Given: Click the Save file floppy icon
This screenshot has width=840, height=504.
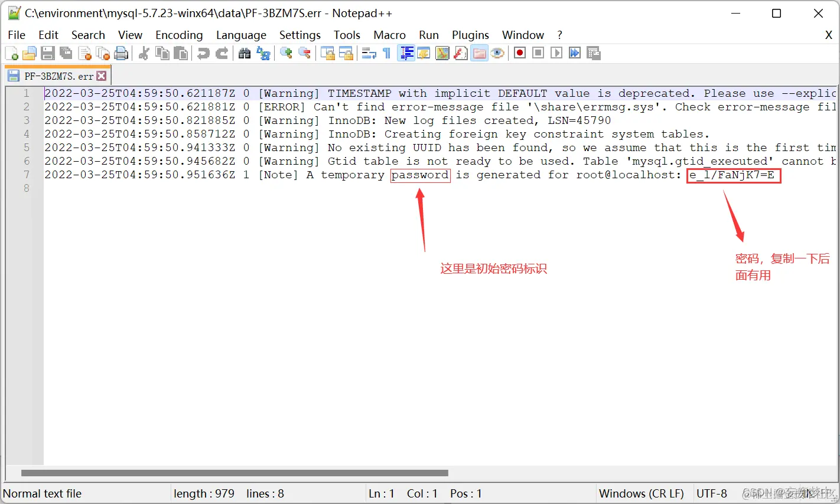Looking at the screenshot, I should (48, 54).
